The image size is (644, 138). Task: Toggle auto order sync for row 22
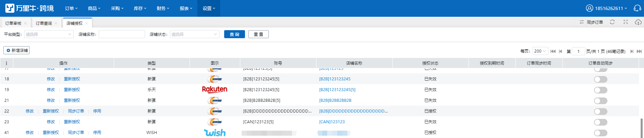[601, 112]
